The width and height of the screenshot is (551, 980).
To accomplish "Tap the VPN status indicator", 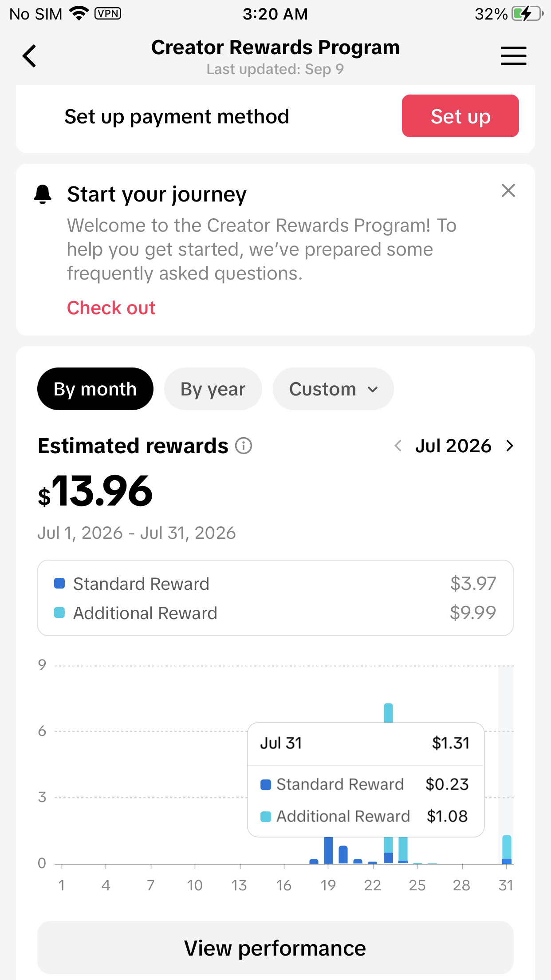I will coord(108,14).
